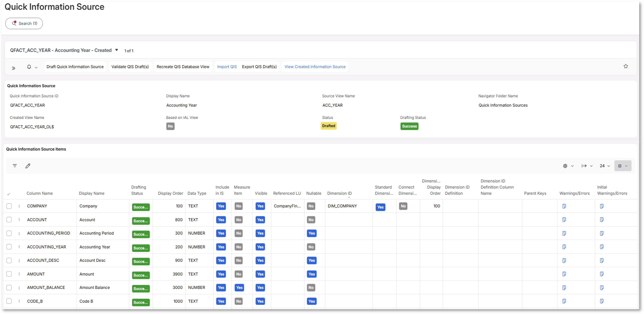
Task: Open the three-dot menu for ACCOUNTING_YEAR row
Action: pyautogui.click(x=19, y=247)
